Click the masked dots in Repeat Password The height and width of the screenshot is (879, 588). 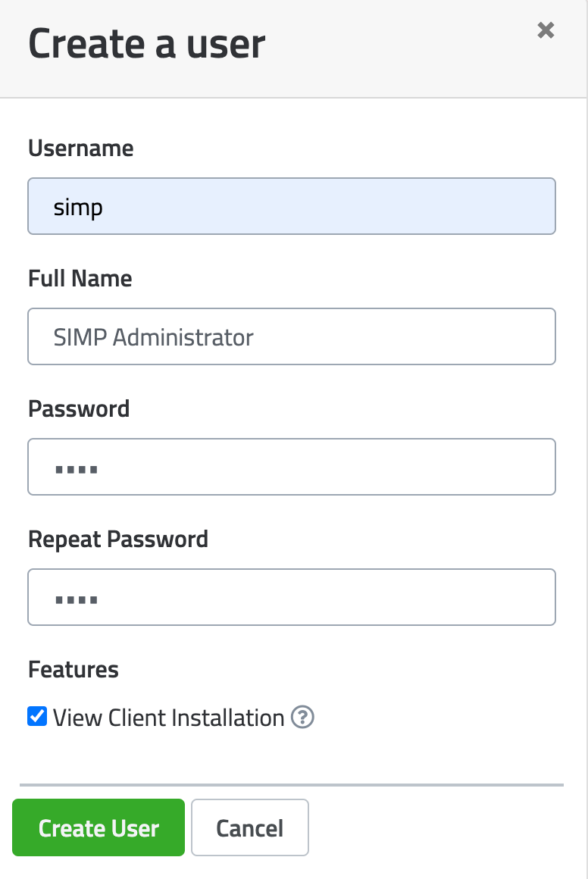(77, 599)
